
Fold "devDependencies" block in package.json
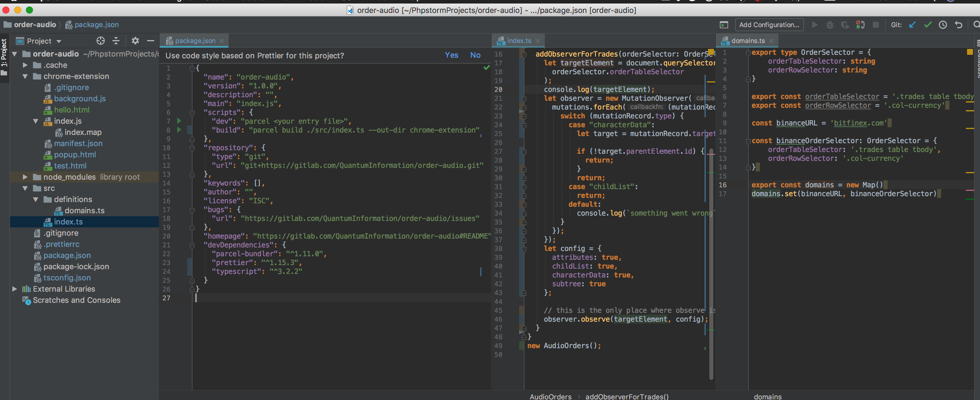tap(192, 245)
